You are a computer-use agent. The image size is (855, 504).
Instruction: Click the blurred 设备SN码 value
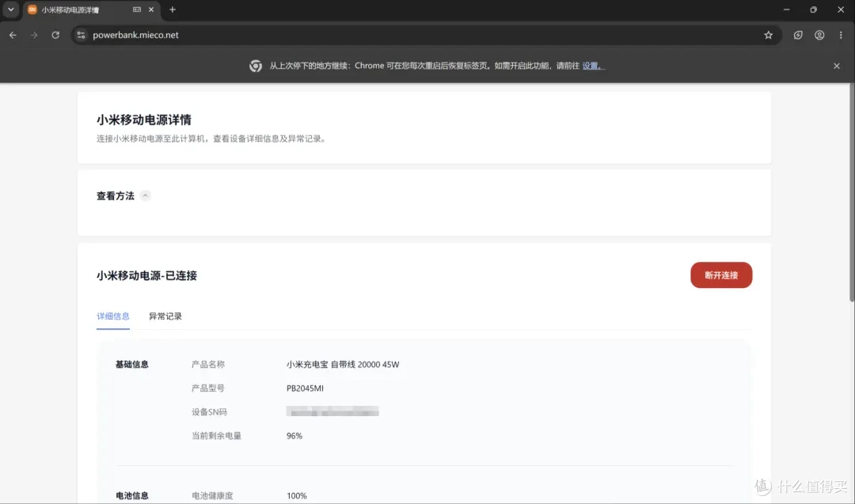click(x=332, y=411)
